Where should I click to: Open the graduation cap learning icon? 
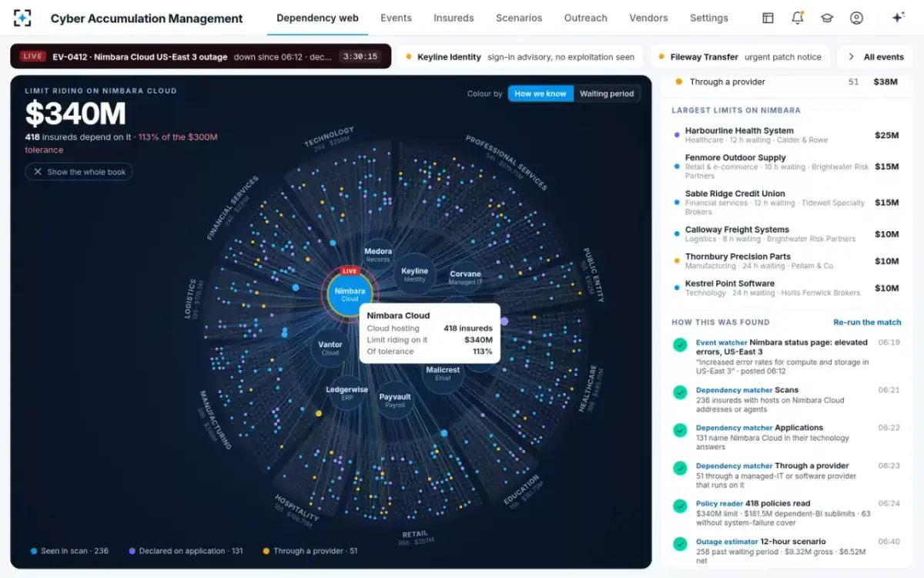(x=827, y=18)
